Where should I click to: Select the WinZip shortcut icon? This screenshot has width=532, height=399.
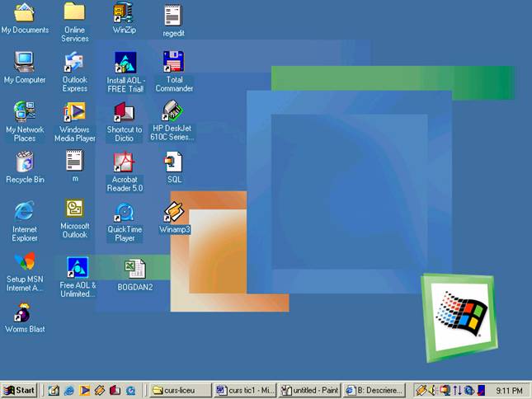coord(124,13)
